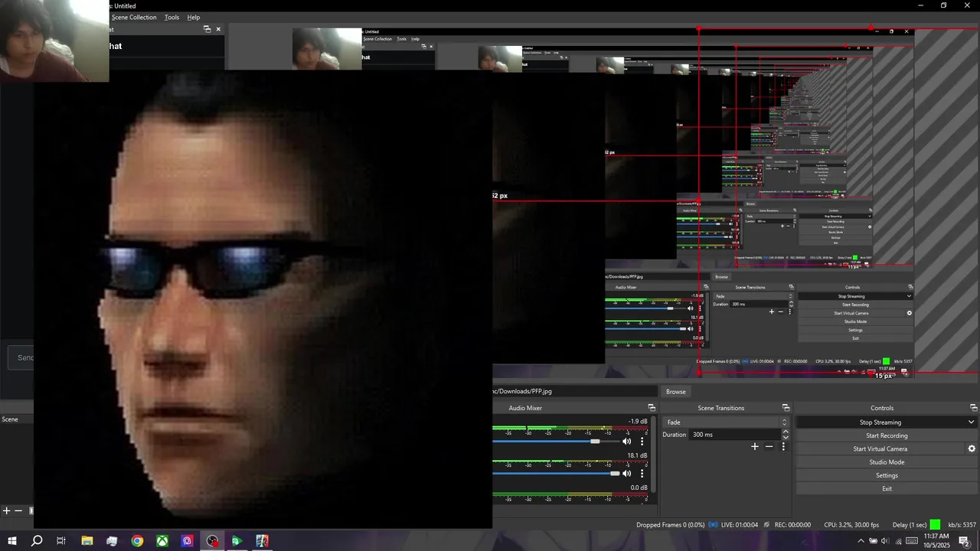This screenshot has height=551, width=980.
Task: Click Start Recording
Action: (887, 435)
